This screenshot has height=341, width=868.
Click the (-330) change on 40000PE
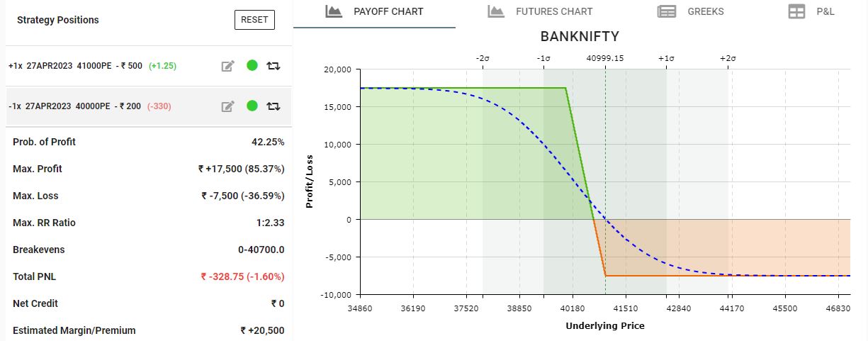tap(159, 106)
